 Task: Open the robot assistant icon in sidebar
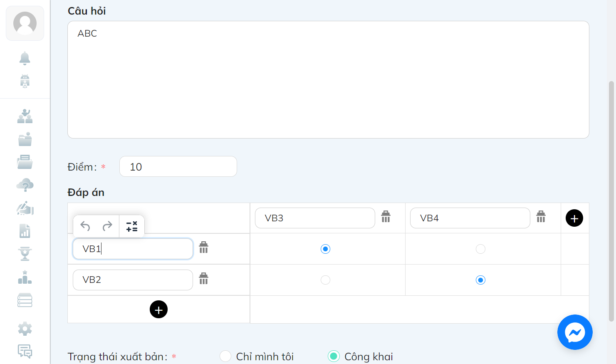coord(25,81)
